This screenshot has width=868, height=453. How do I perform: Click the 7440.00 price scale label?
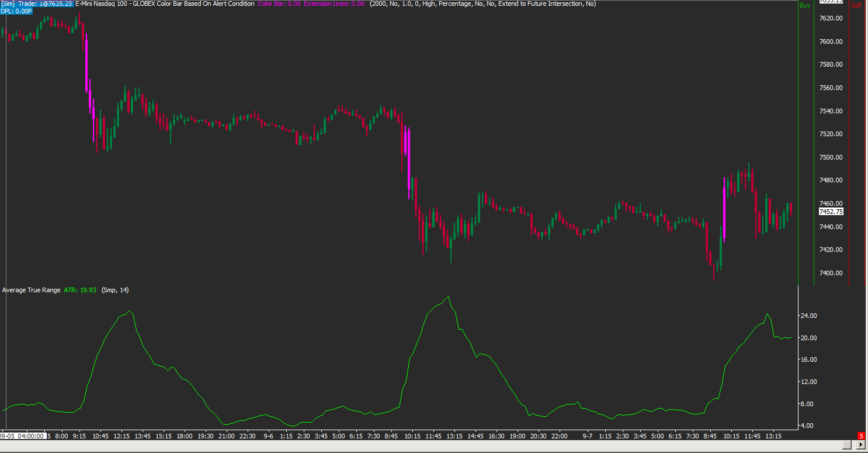831,227
